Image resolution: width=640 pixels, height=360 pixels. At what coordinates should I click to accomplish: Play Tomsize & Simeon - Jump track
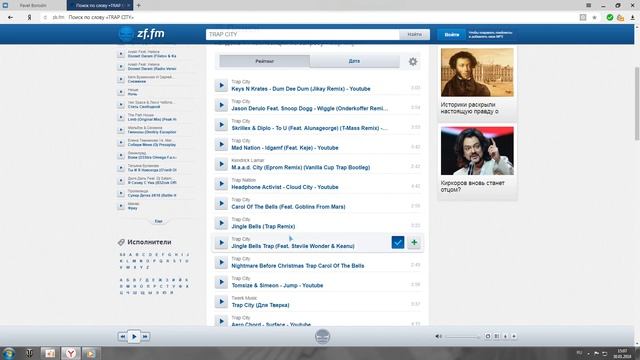[x=221, y=282]
